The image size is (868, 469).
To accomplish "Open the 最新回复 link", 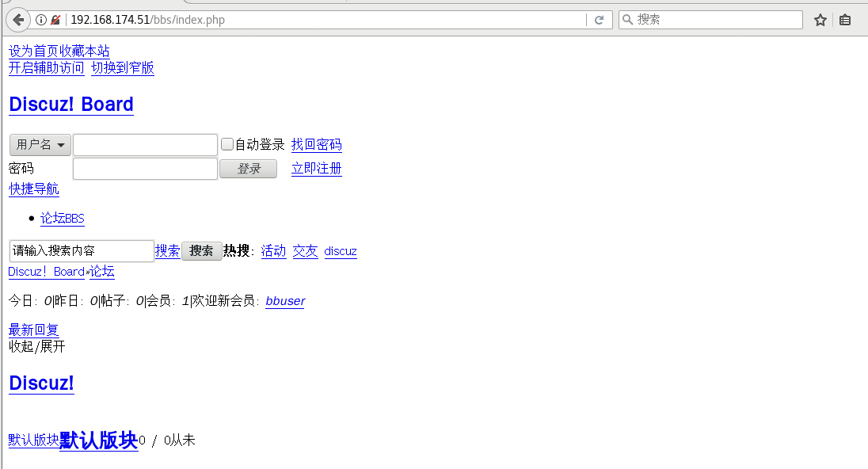I will [x=34, y=330].
